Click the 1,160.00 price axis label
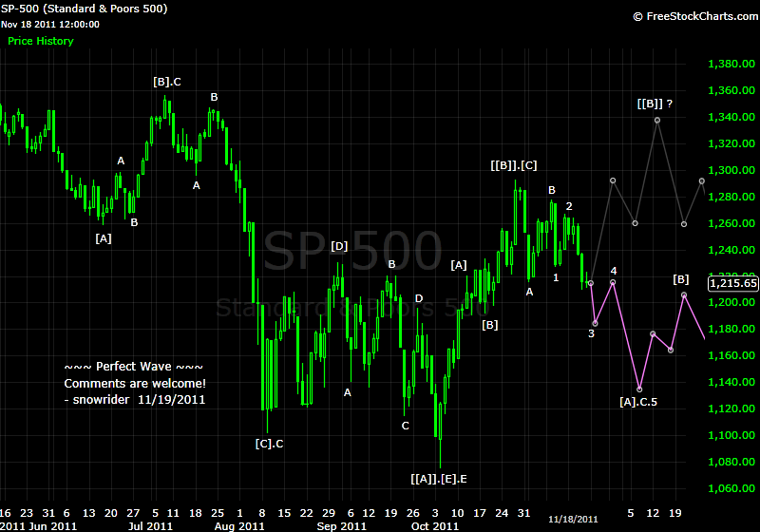This screenshot has height=532, width=760. point(731,355)
